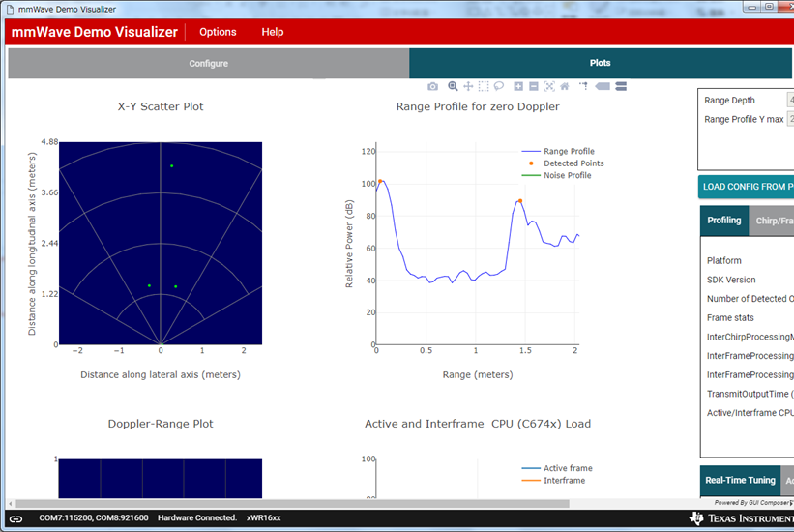Click the 'Frame stats' row label
This screenshot has width=794, height=532.
(x=730, y=317)
